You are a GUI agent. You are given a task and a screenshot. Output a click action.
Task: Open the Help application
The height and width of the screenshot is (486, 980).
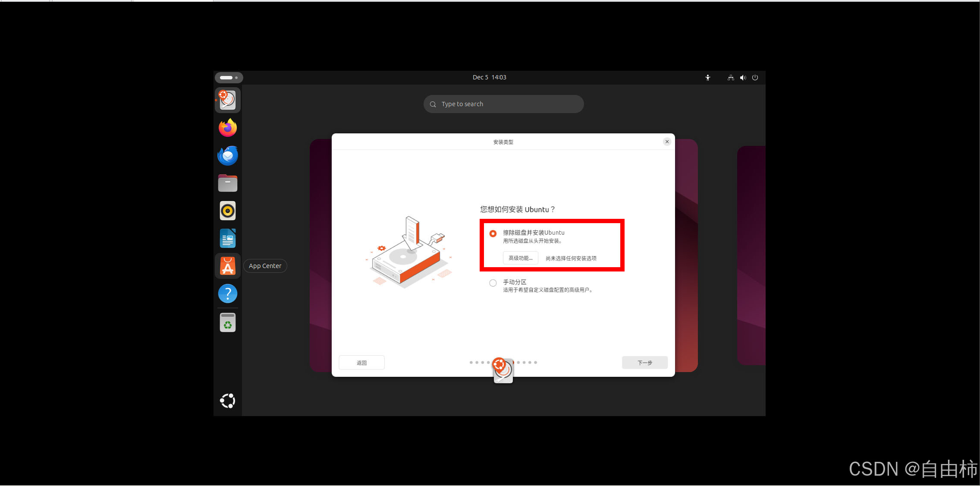tap(227, 293)
